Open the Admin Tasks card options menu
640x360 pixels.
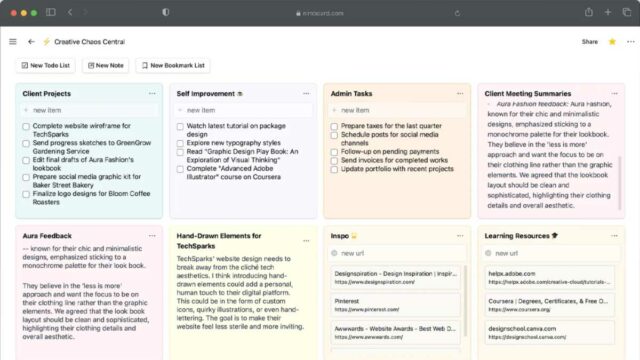[x=460, y=93]
